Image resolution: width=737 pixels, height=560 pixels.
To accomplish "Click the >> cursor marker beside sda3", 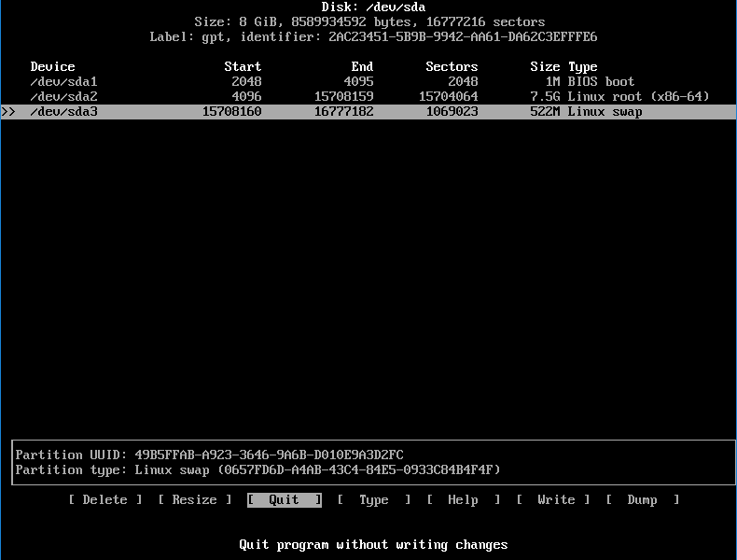I will [8, 111].
